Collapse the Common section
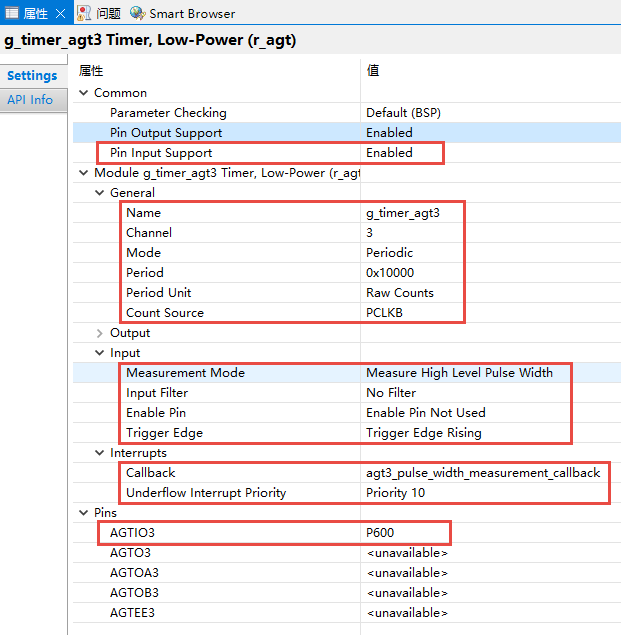Screen dimensions: 621x635 84,93
